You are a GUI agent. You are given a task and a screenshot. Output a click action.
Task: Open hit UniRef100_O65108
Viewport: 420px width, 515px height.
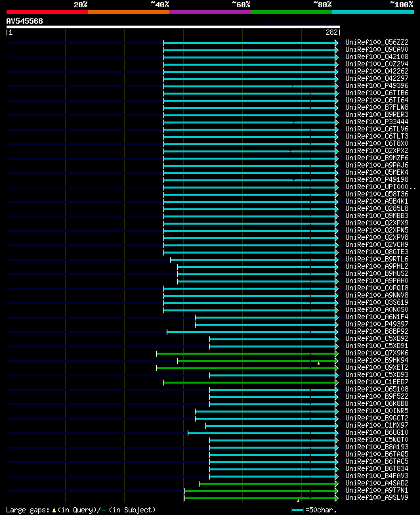pos(377,389)
